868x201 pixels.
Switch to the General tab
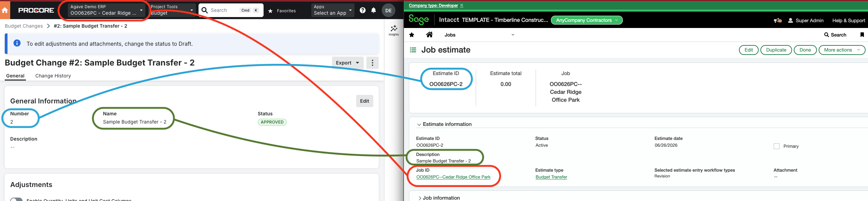tap(15, 76)
